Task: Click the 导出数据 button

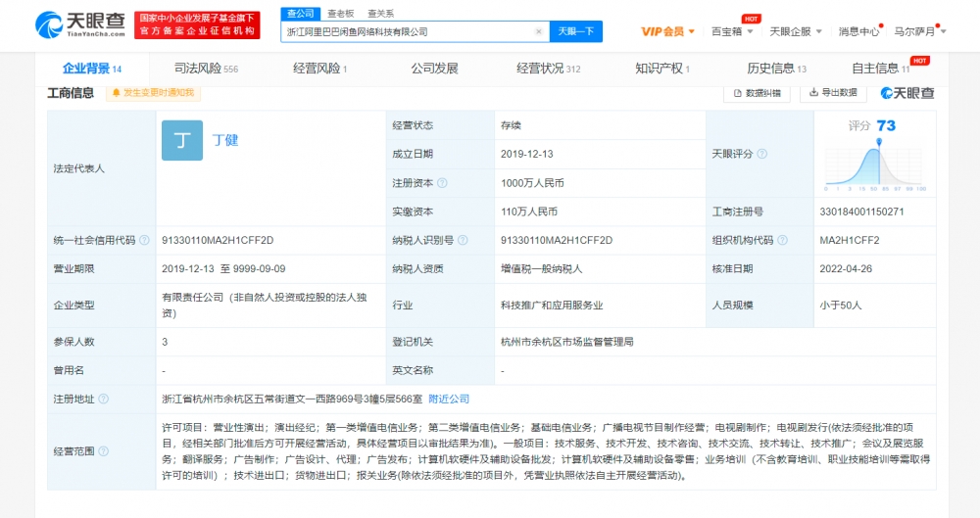Action: click(833, 92)
